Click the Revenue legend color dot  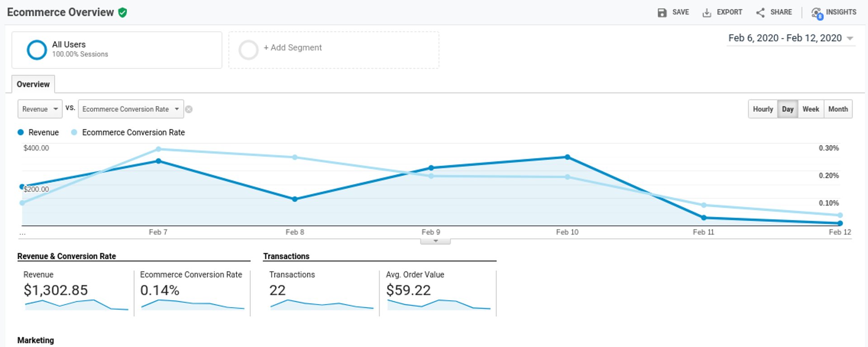(x=20, y=133)
